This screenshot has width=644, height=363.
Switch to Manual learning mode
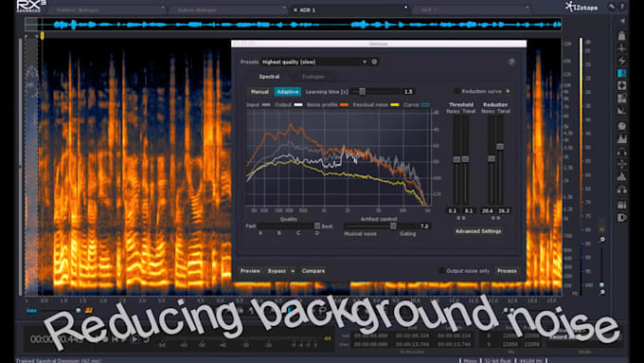(259, 92)
